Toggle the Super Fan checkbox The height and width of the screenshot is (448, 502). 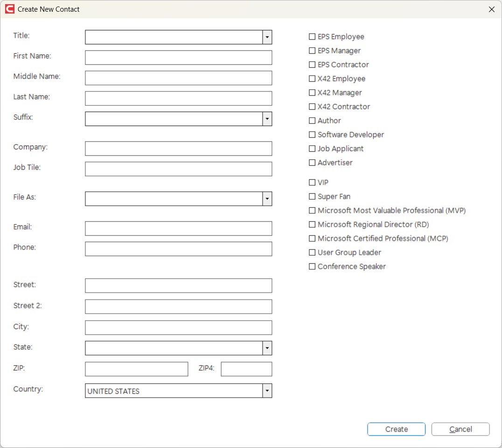tap(312, 196)
